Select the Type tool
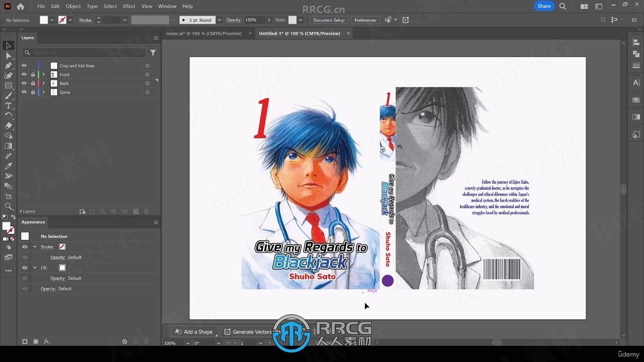Image resolution: width=644 pixels, height=362 pixels. pos(9,106)
